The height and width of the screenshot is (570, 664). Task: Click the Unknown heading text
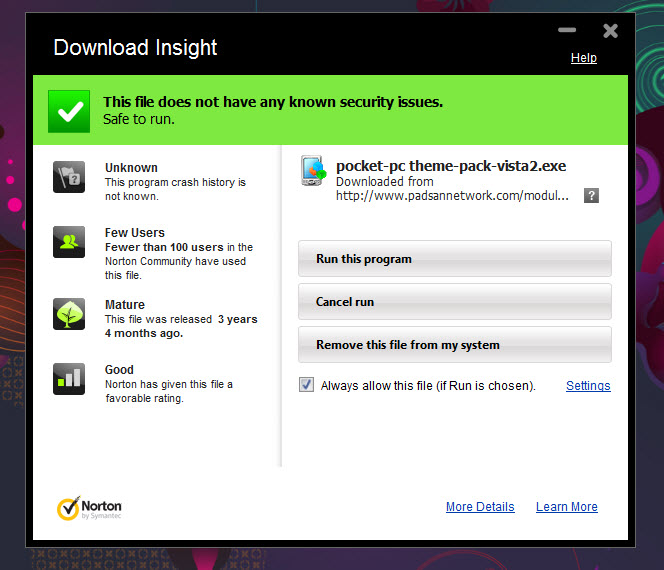[x=131, y=168]
